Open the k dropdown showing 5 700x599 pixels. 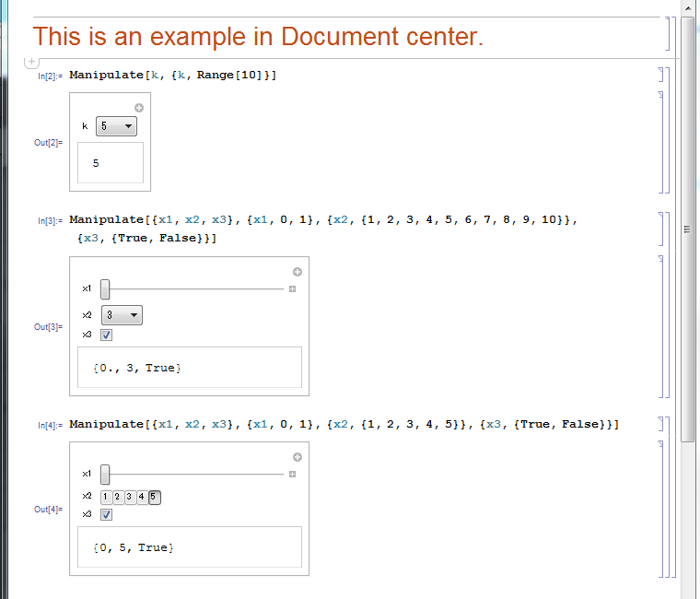pyautogui.click(x=117, y=126)
